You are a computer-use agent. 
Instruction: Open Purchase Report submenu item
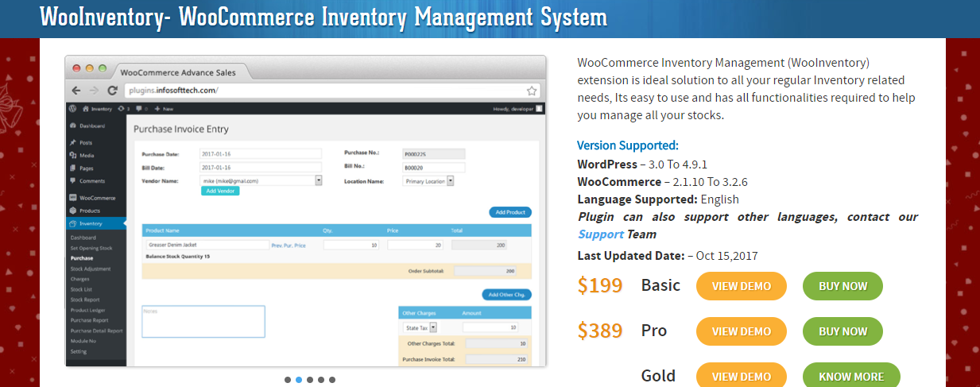89,320
